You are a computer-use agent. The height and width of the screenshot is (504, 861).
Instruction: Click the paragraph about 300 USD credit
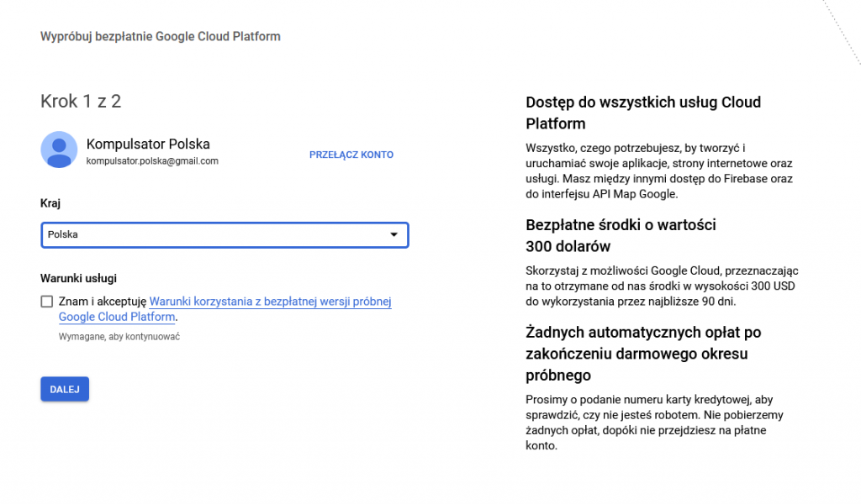(662, 286)
